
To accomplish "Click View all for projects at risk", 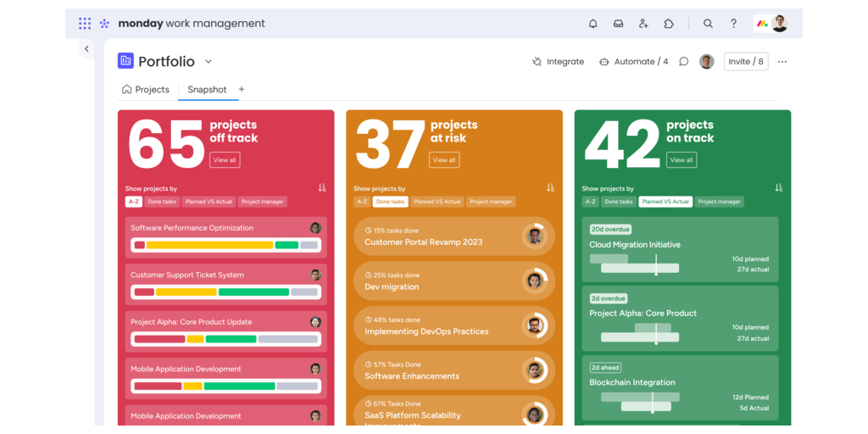I will [444, 159].
